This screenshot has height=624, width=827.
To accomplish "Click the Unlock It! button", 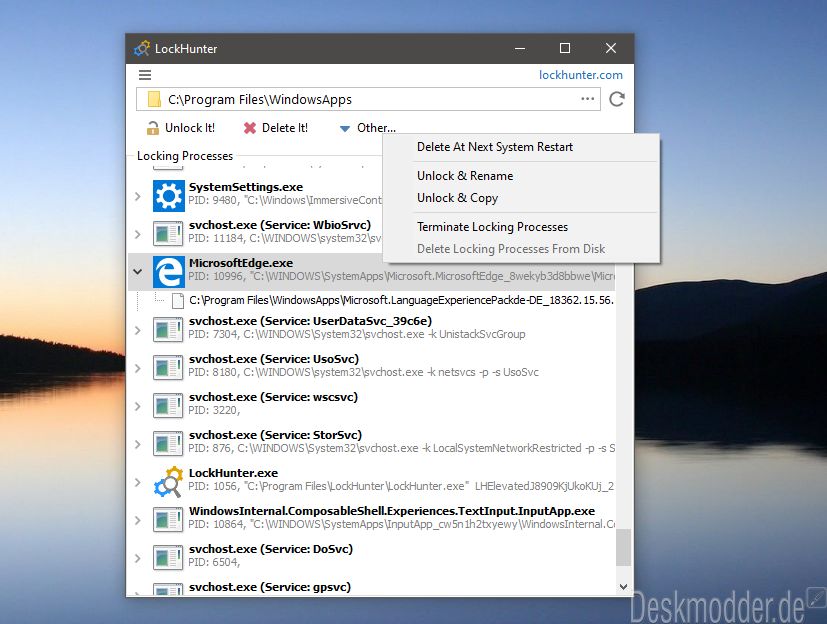I will pos(181,128).
